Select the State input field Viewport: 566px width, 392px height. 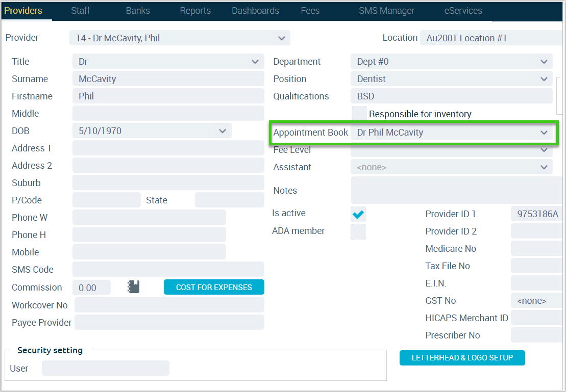pos(230,200)
